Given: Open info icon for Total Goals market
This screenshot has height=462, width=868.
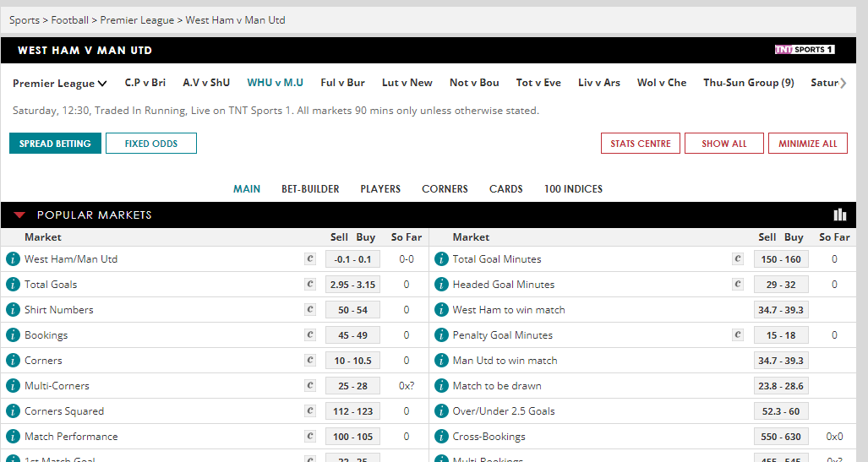Looking at the screenshot, I should pyautogui.click(x=13, y=285).
